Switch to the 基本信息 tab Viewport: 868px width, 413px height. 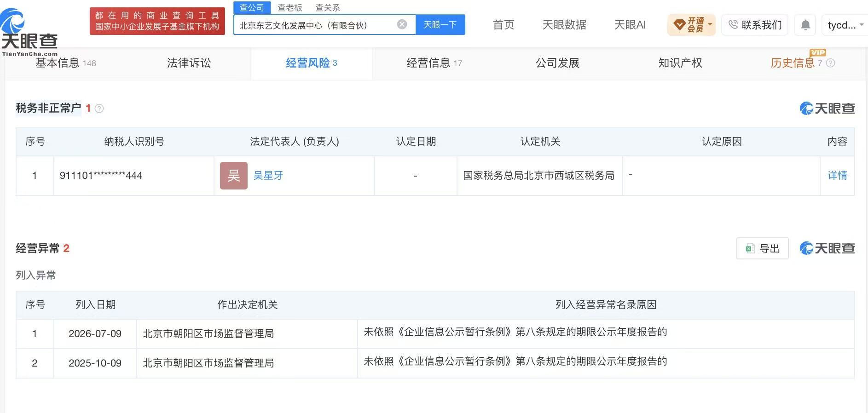[x=66, y=63]
